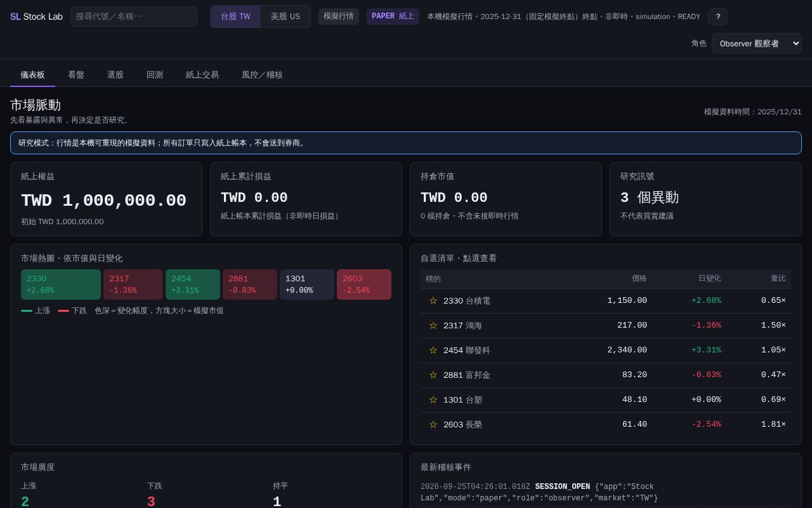Open the 角色 Observer role dropdown
Viewport: 812px width, 508px height.
pos(757,43)
